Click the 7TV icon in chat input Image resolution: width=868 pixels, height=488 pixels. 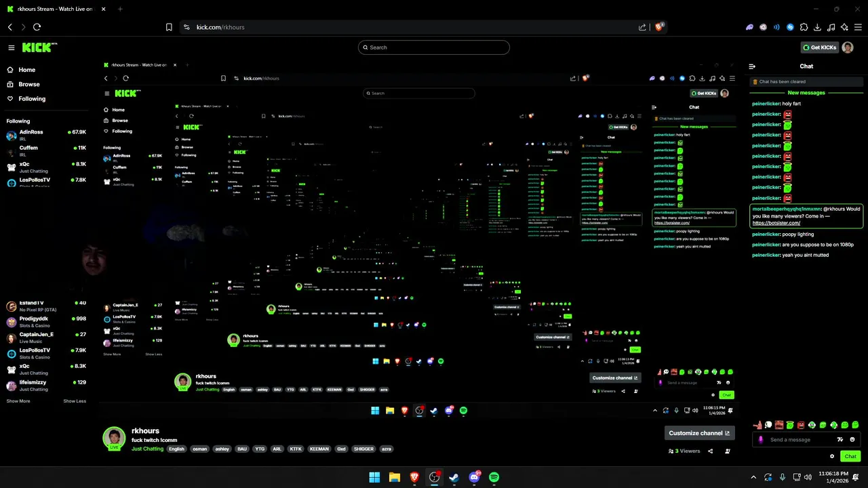click(x=840, y=439)
